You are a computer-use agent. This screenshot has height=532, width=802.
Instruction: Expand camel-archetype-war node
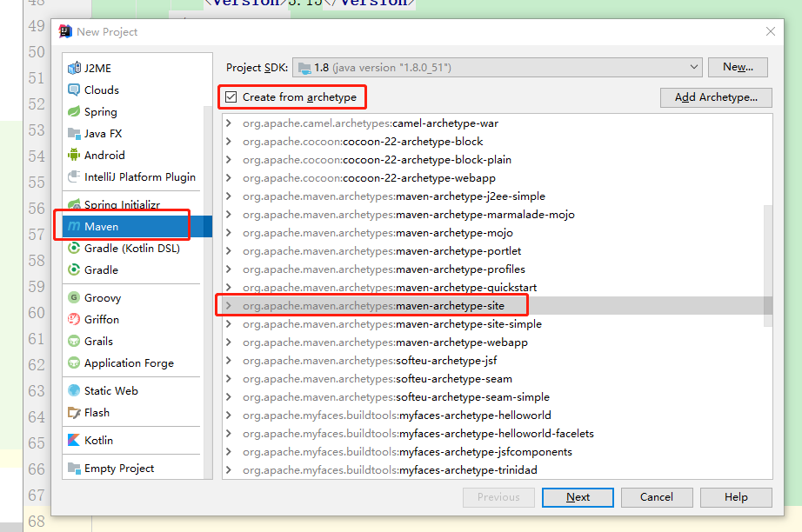point(229,123)
